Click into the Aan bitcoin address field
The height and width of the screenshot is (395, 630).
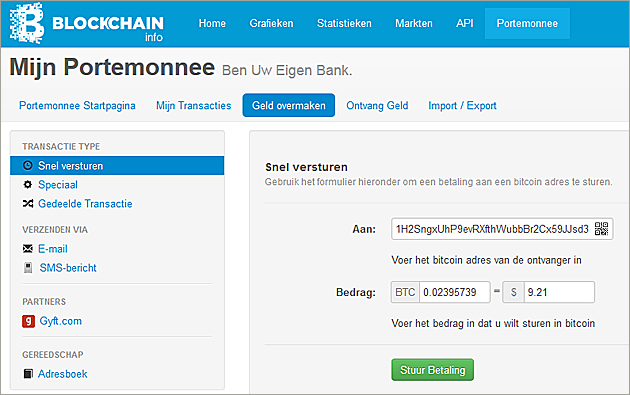(x=502, y=229)
